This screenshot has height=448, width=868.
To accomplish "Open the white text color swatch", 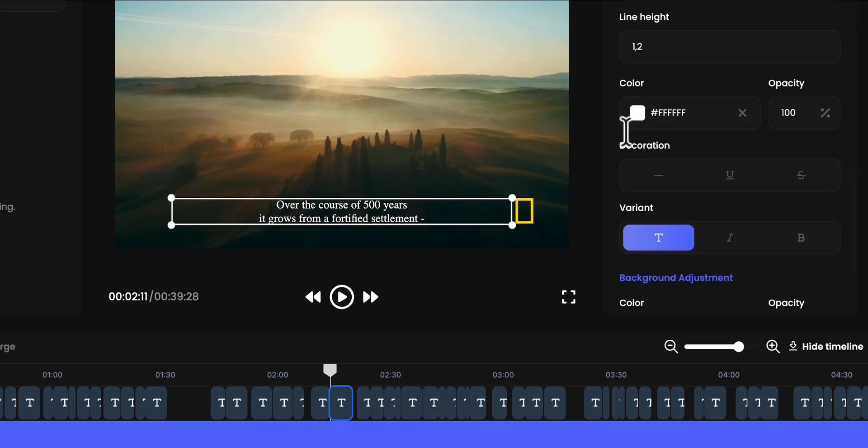I will [637, 113].
